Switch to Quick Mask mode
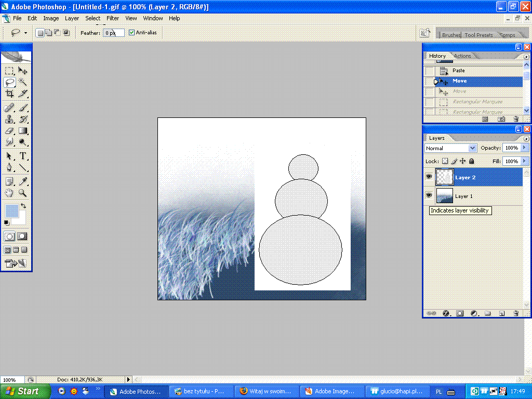This screenshot has width=532, height=399. click(22, 236)
